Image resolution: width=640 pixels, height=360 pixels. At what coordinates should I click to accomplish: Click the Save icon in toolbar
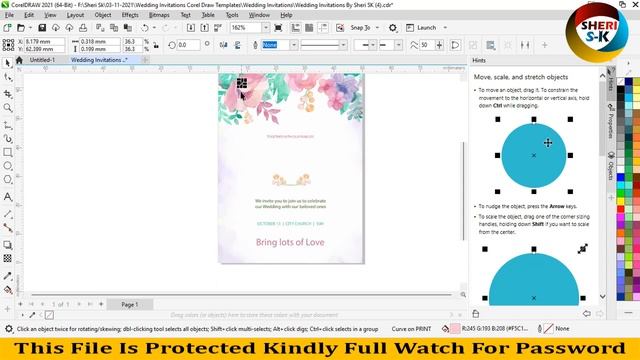coord(42,28)
